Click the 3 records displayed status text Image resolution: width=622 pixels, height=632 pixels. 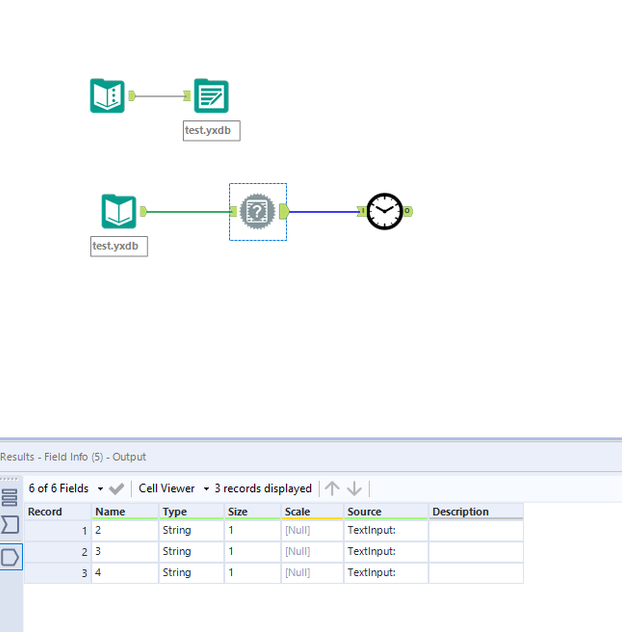point(263,489)
